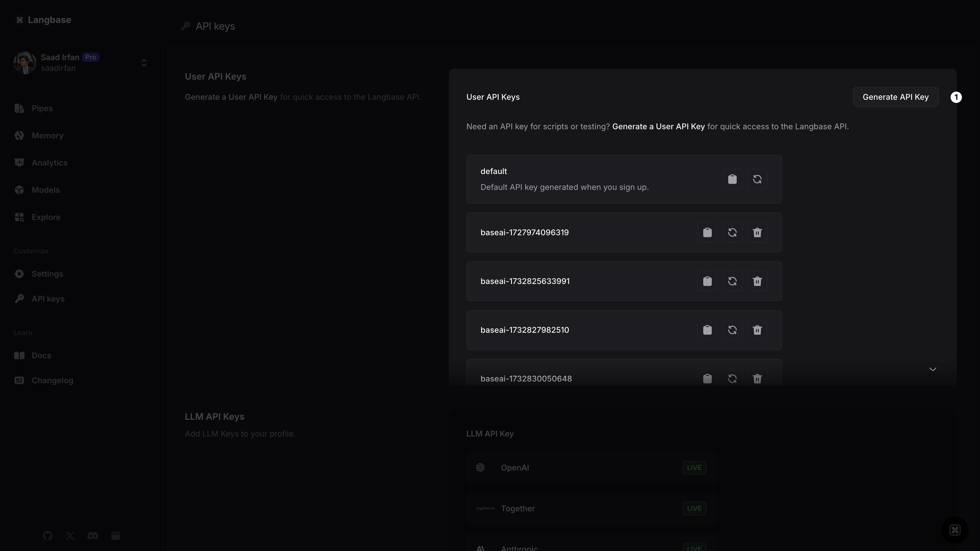Click the Langbase logo
Viewport: 980px width, 551px height.
43,20
